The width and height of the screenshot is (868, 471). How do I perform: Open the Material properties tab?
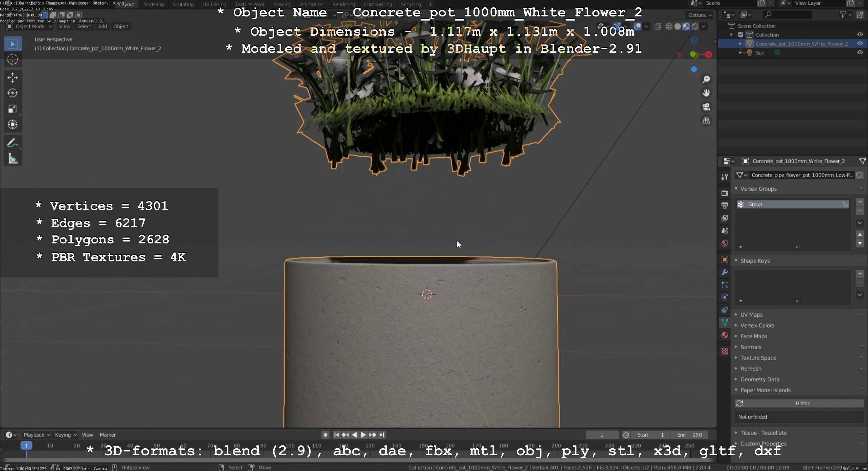pos(725,335)
